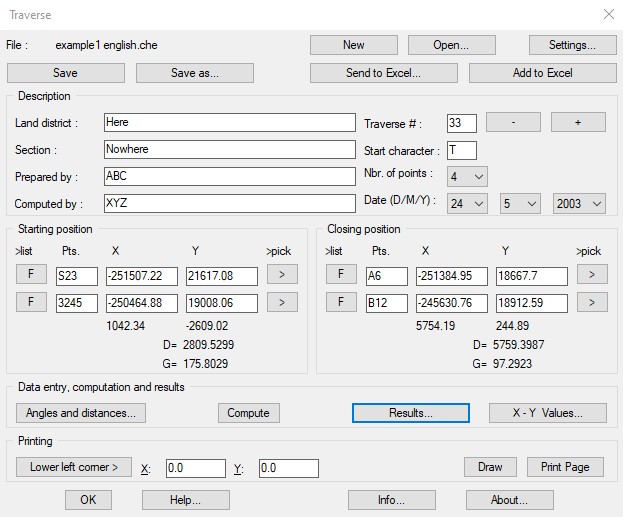The width and height of the screenshot is (623, 517).
Task: Click the minus button beside Traverse #
Action: pos(513,122)
